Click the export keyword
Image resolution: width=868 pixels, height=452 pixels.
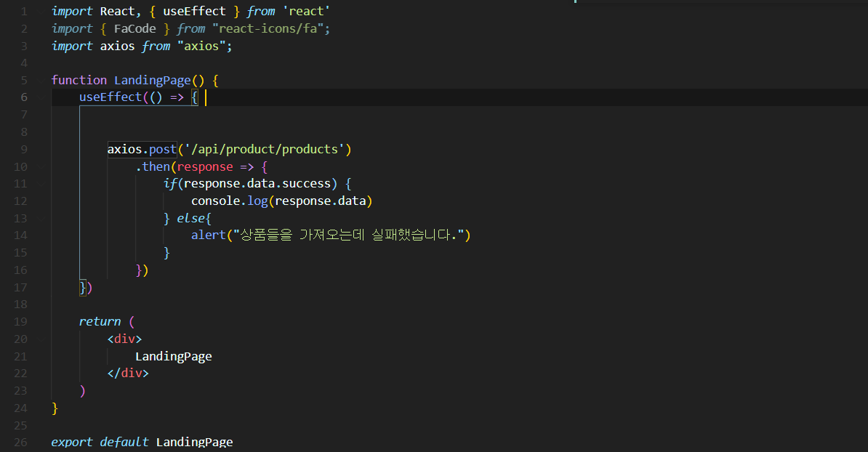[72, 442]
